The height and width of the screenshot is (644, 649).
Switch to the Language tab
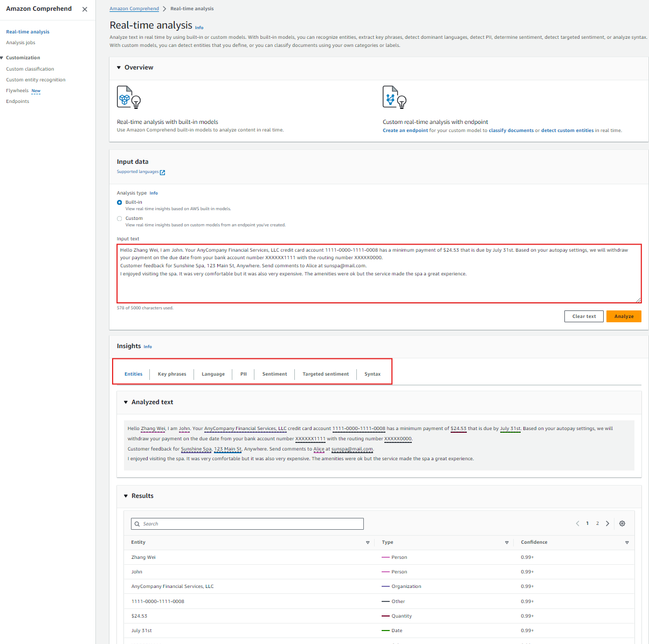pos(213,374)
